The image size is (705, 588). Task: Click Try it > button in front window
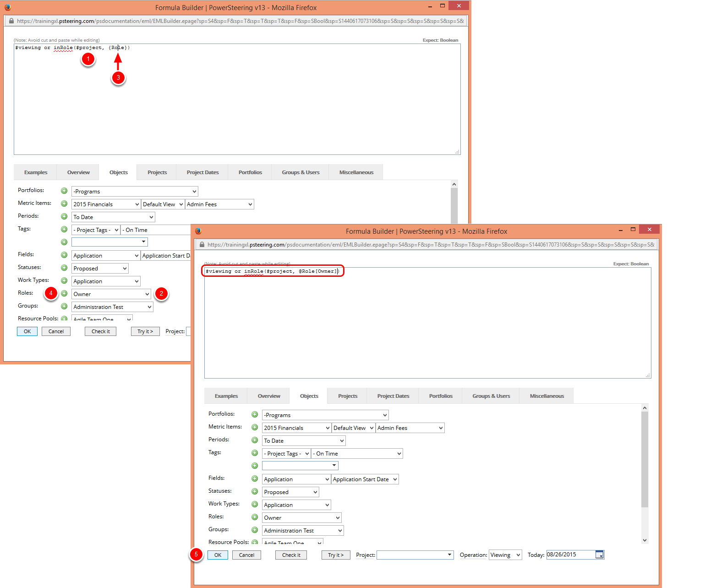[x=336, y=555]
